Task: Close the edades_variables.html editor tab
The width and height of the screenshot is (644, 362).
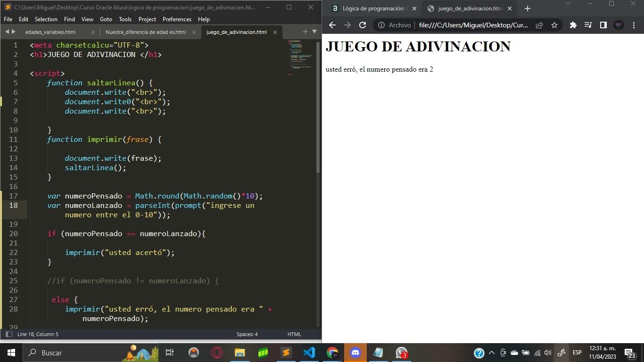Action: pos(93,32)
